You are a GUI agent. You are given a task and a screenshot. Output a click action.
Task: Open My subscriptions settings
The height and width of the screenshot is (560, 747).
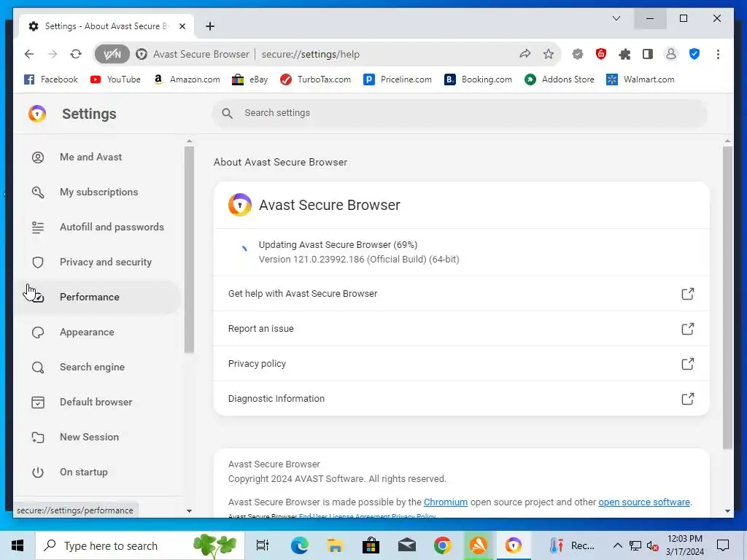click(x=98, y=192)
